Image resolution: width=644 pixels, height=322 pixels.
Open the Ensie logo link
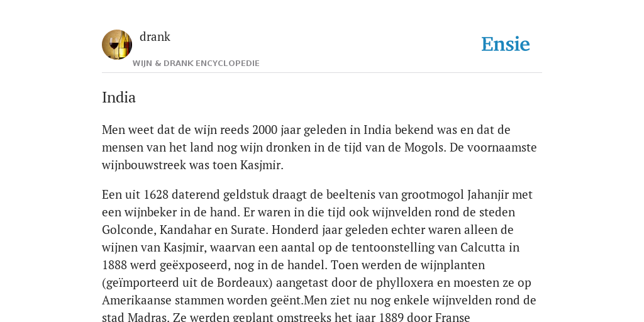[506, 44]
